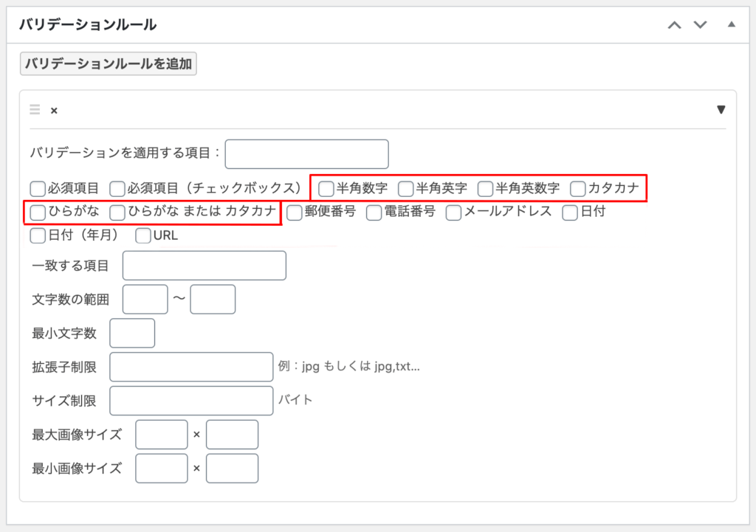The image size is (756, 532).
Task: Click the サイズ制限 label
Action: 64,401
